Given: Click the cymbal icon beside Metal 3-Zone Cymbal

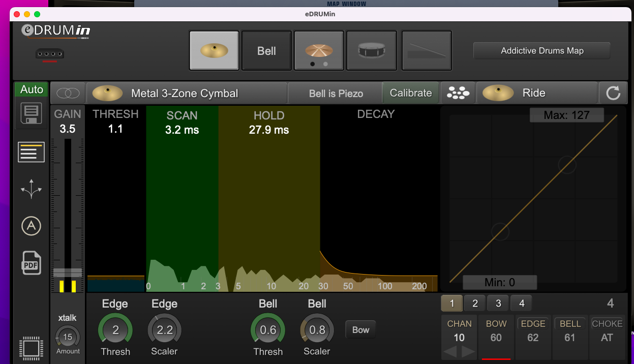Looking at the screenshot, I should [x=108, y=93].
